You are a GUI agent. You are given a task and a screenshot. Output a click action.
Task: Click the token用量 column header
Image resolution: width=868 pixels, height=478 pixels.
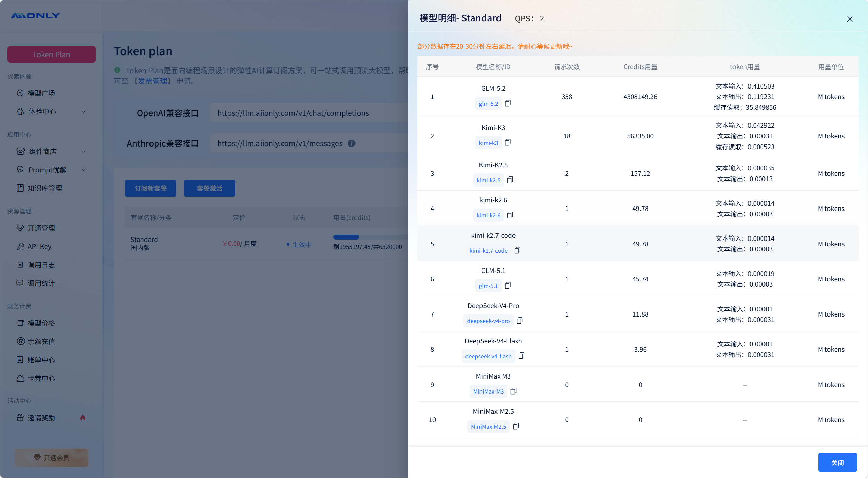(x=745, y=67)
